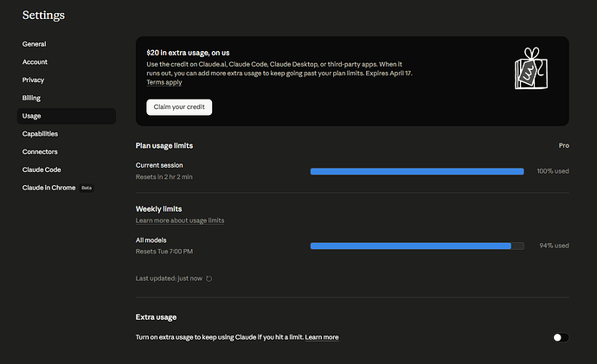The width and height of the screenshot is (597, 364).
Task: Click the All models weekly progress bar
Action: coord(417,246)
